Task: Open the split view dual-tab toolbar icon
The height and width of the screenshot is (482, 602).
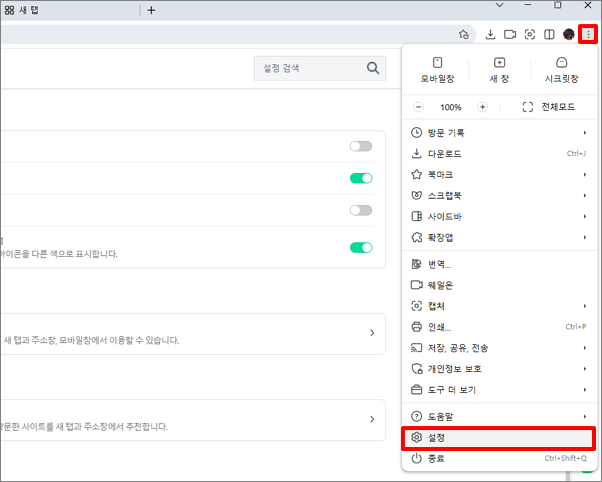Action: [549, 35]
